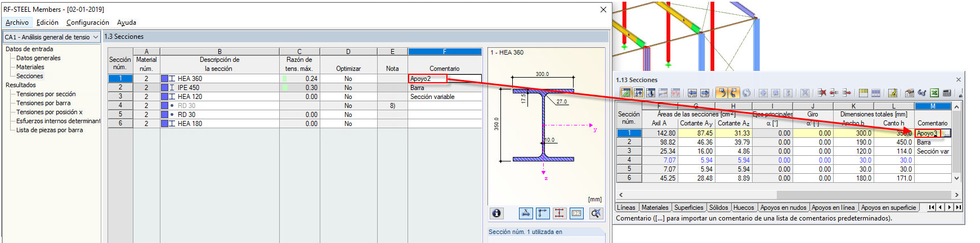The width and height of the screenshot is (980, 243).
Task: Click Excel export icon in table toolbar
Action: (934, 93)
